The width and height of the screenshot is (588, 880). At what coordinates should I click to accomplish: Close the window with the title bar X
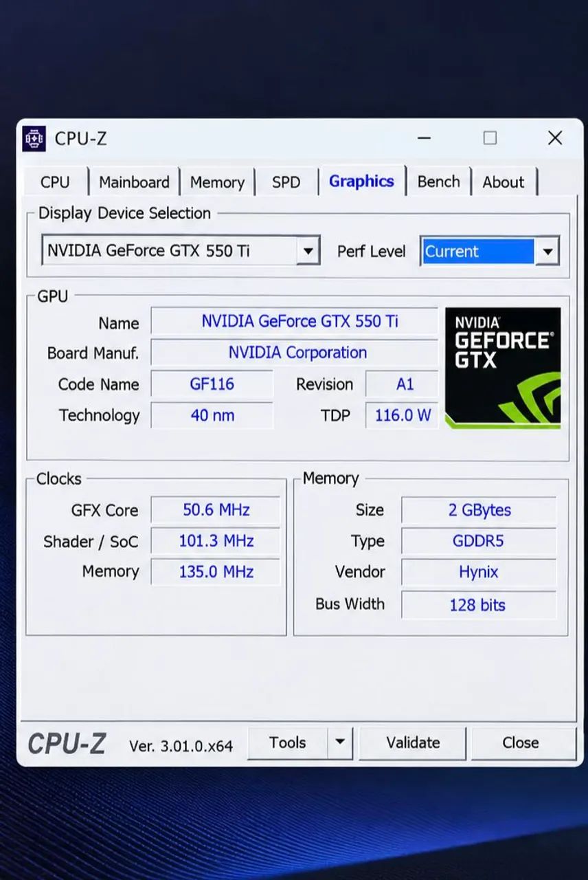[x=555, y=138]
